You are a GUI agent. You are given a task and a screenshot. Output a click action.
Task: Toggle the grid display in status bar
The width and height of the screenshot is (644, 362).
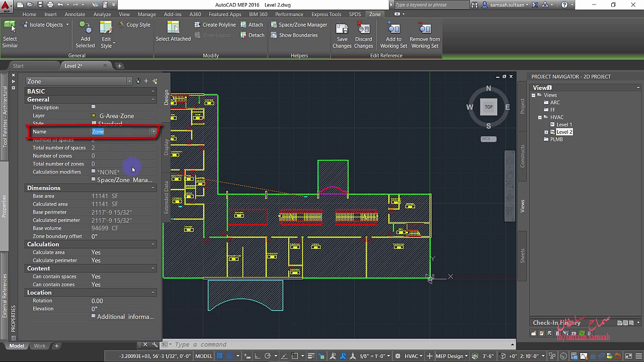[x=220, y=356]
